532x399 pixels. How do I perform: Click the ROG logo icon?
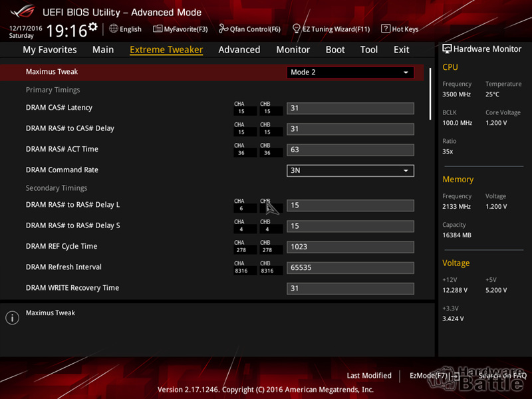(x=23, y=12)
